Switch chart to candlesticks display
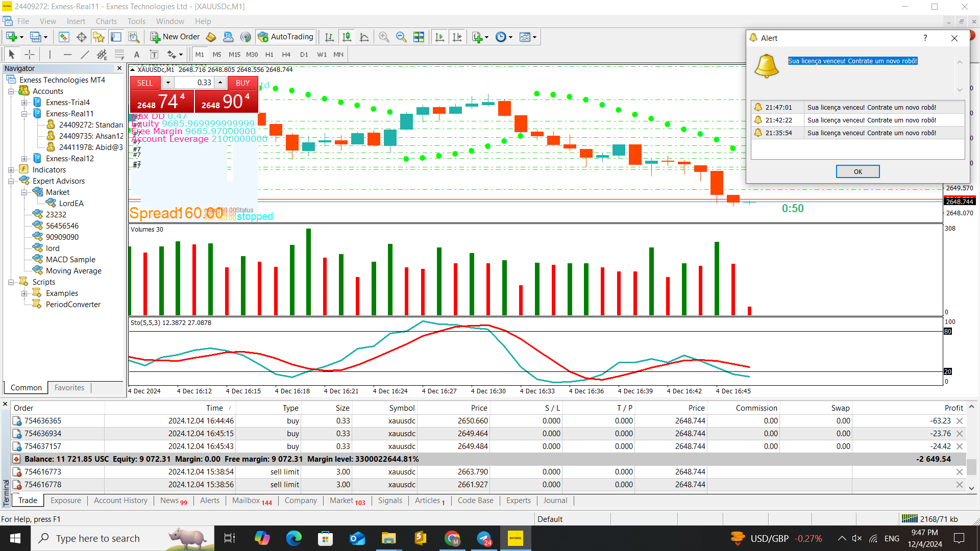This screenshot has height=551, width=980. (x=347, y=37)
